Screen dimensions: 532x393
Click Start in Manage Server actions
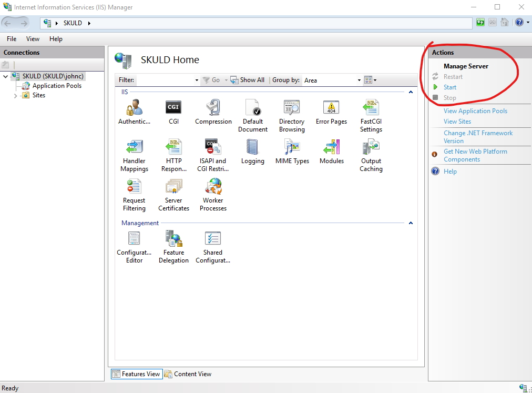pos(449,87)
